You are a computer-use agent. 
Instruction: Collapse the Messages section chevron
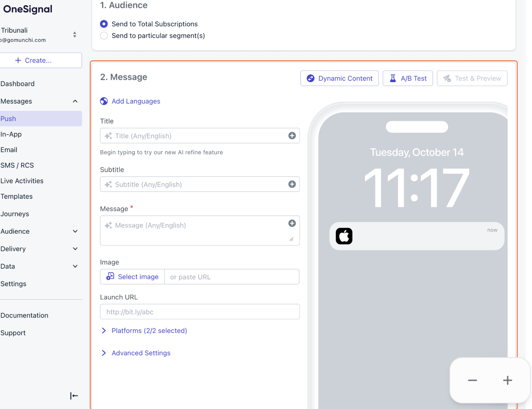(75, 101)
